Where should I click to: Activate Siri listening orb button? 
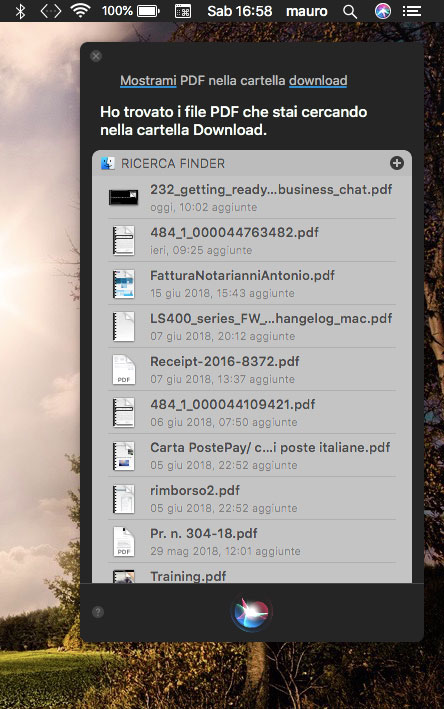251,612
